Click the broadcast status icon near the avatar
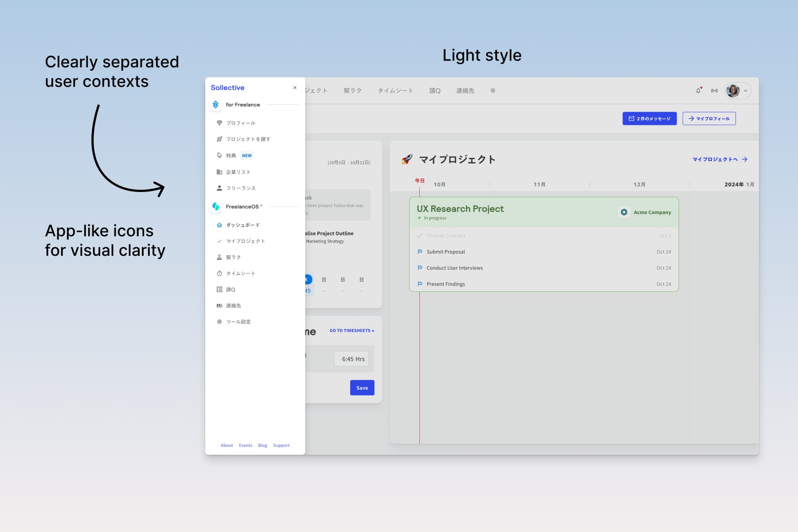Screen dimensions: 798x532 click(x=715, y=90)
